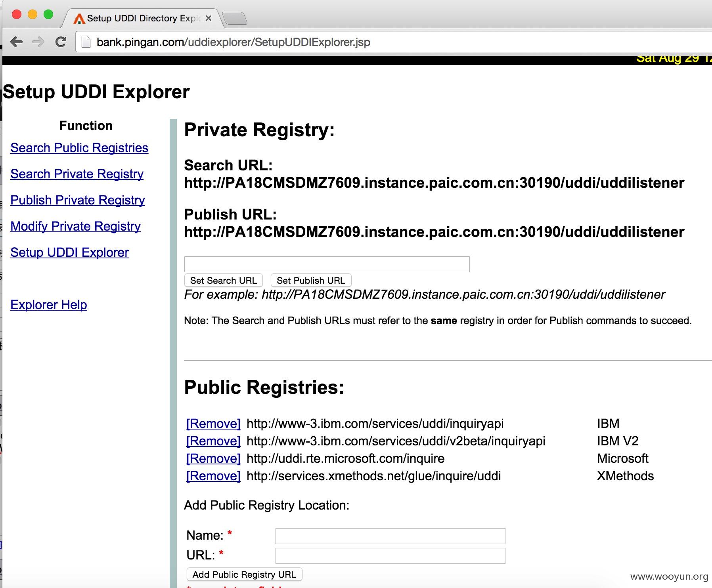Viewport: 712px width, 588px height.
Task: Open Modify Private Registry page
Action: pyautogui.click(x=75, y=226)
